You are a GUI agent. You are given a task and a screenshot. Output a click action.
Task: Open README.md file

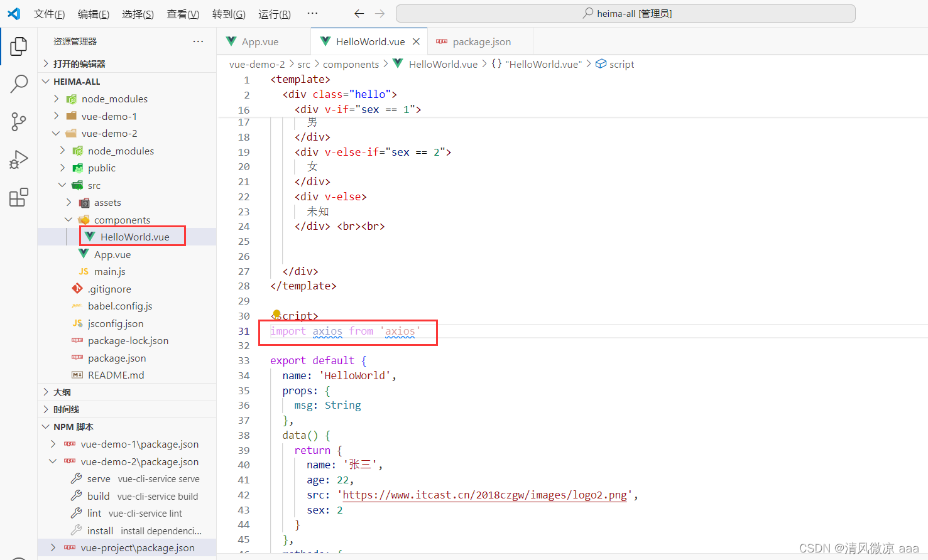click(x=116, y=375)
